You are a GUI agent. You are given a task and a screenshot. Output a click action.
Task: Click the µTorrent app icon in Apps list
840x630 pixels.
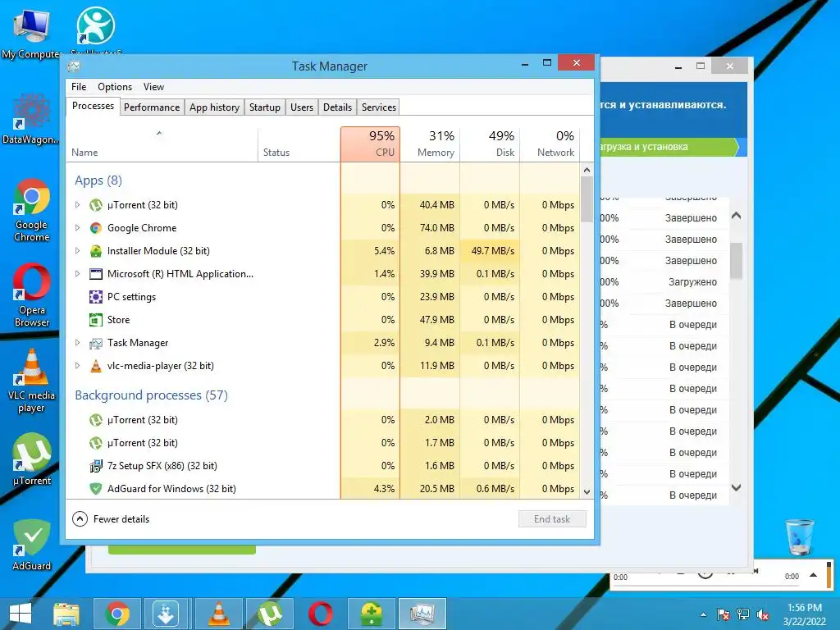95,204
